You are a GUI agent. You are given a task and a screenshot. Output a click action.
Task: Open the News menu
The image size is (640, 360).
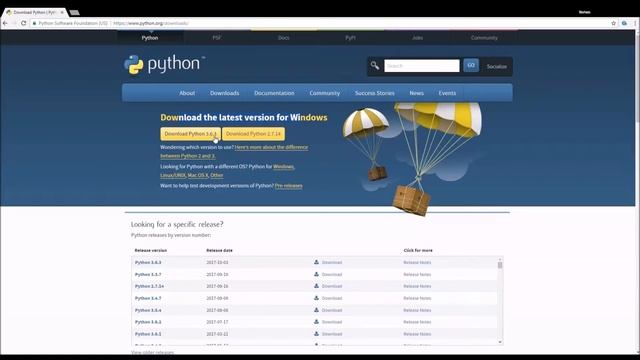coord(417,93)
